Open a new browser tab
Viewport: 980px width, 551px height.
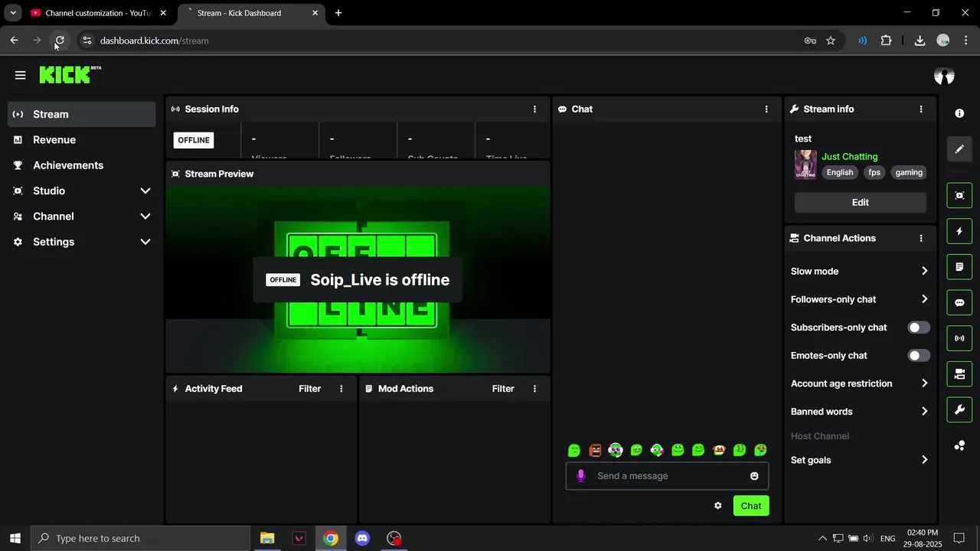tap(338, 13)
